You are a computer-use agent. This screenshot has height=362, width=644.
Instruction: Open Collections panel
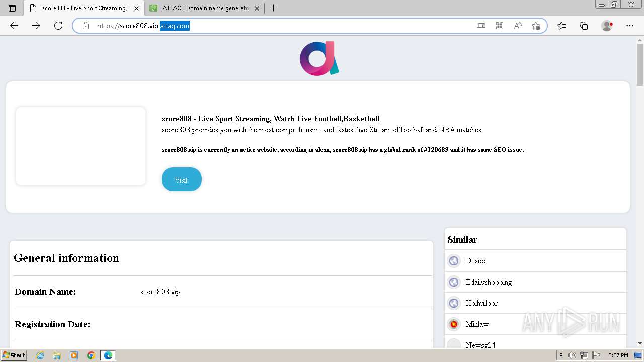(584, 26)
